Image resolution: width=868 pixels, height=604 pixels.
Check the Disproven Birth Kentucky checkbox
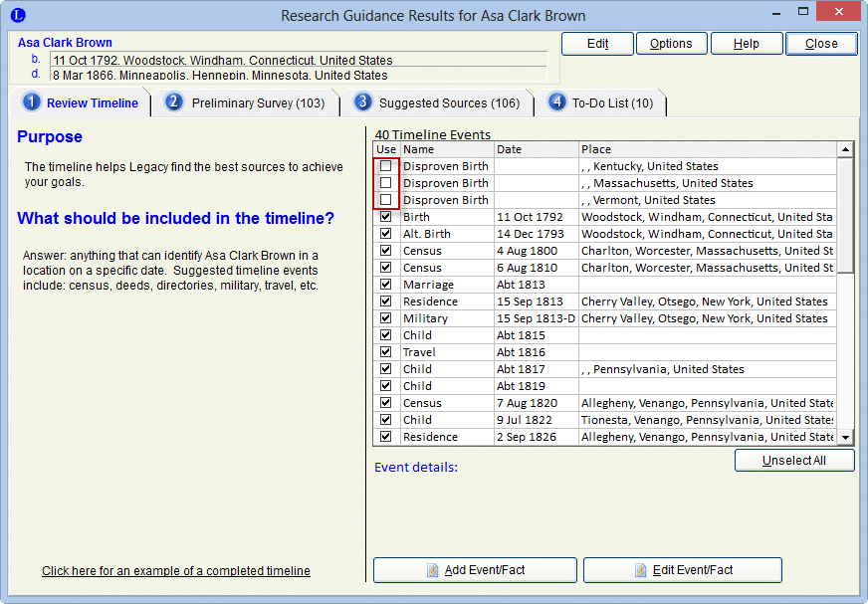386,166
